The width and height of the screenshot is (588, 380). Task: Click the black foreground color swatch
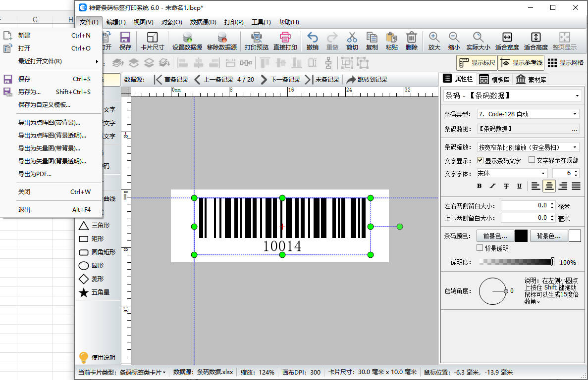tap(521, 236)
